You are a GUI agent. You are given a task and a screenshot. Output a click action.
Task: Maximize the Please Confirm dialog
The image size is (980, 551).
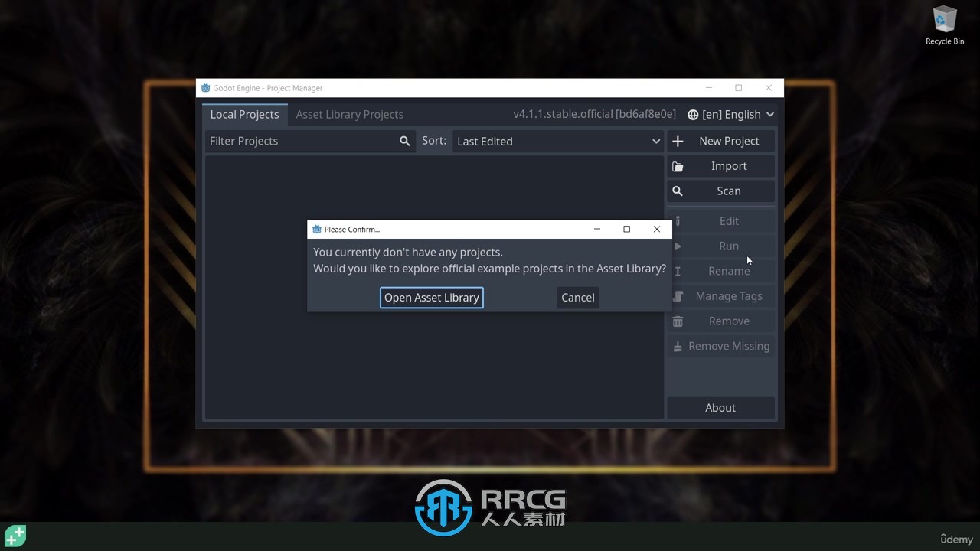tap(627, 229)
